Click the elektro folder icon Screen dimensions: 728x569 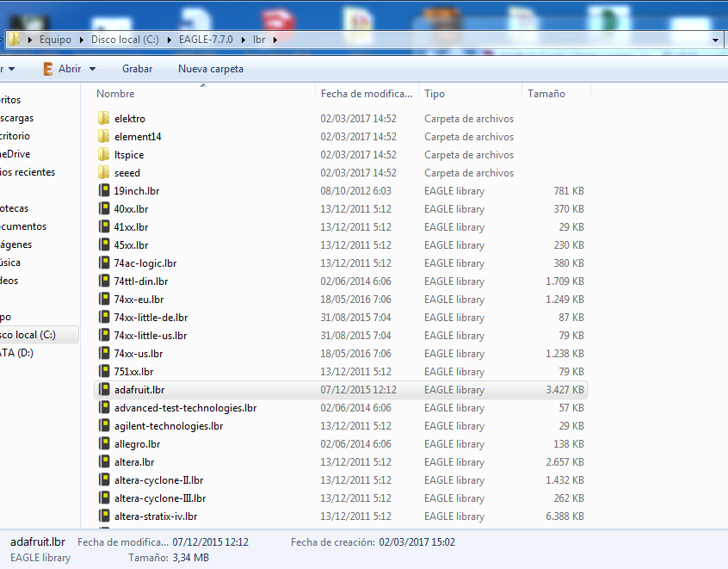pyautogui.click(x=104, y=118)
